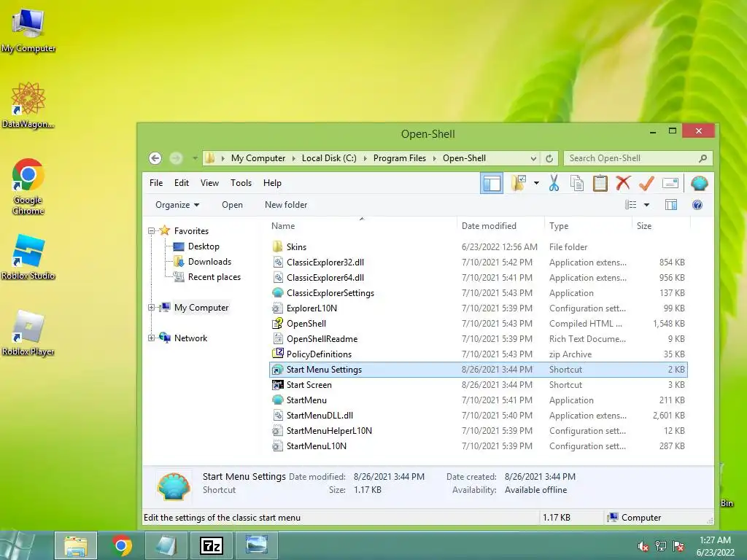Expand the Network tree node
Image resolution: width=747 pixels, height=560 pixels.
click(x=152, y=338)
